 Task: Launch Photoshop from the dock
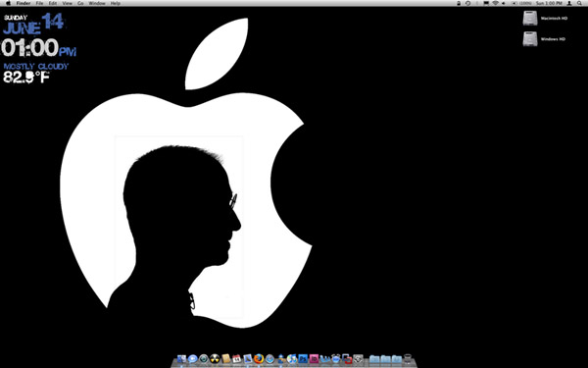pyautogui.click(x=303, y=358)
